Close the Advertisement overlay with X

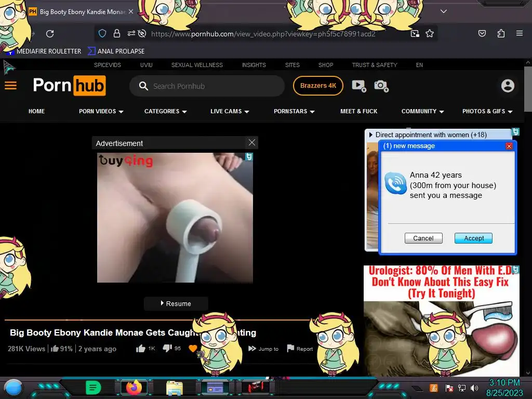(252, 142)
